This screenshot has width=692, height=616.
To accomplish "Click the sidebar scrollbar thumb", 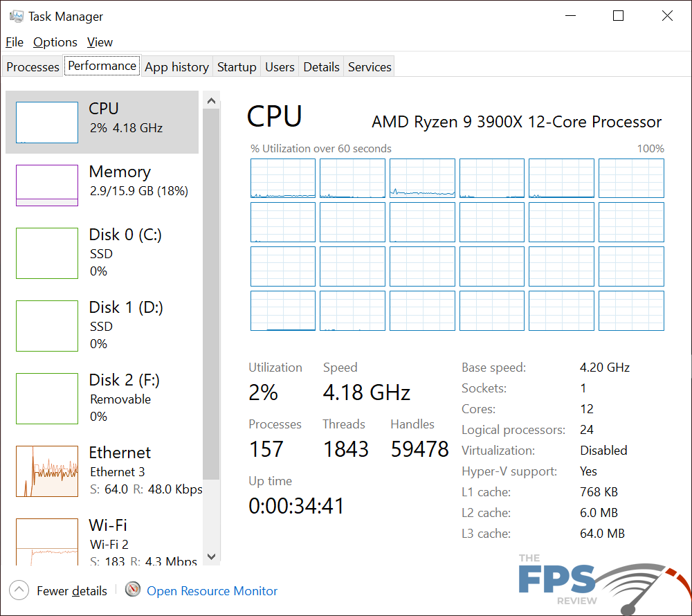I will tap(211, 294).
